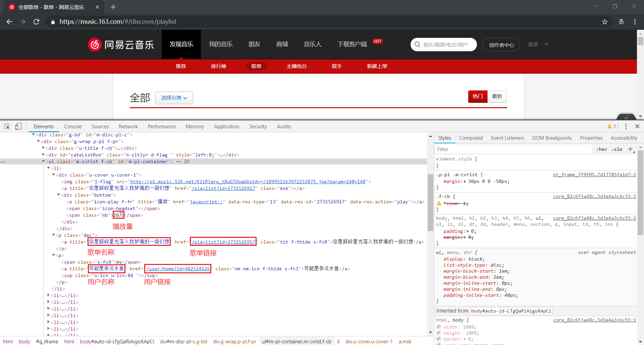This screenshot has width=644, height=345.
Task: Click the HOT badge beside 下载客户端
Action: [378, 41]
